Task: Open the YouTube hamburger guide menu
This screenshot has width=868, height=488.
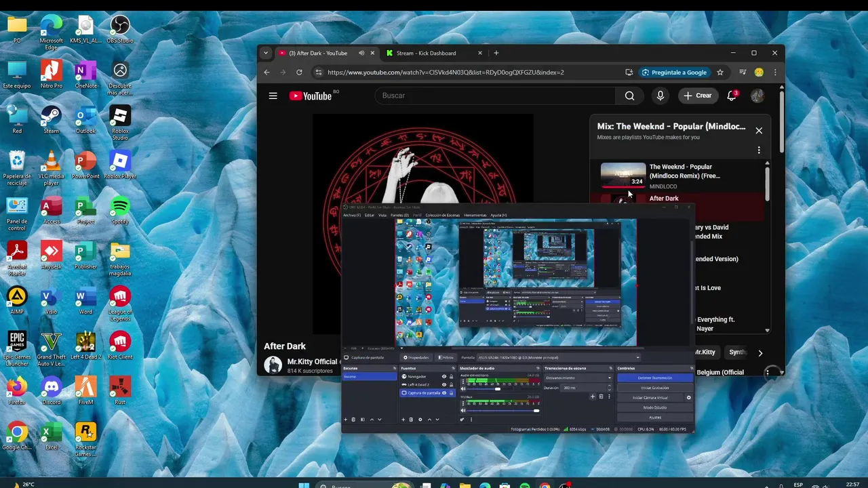Action: pos(273,96)
